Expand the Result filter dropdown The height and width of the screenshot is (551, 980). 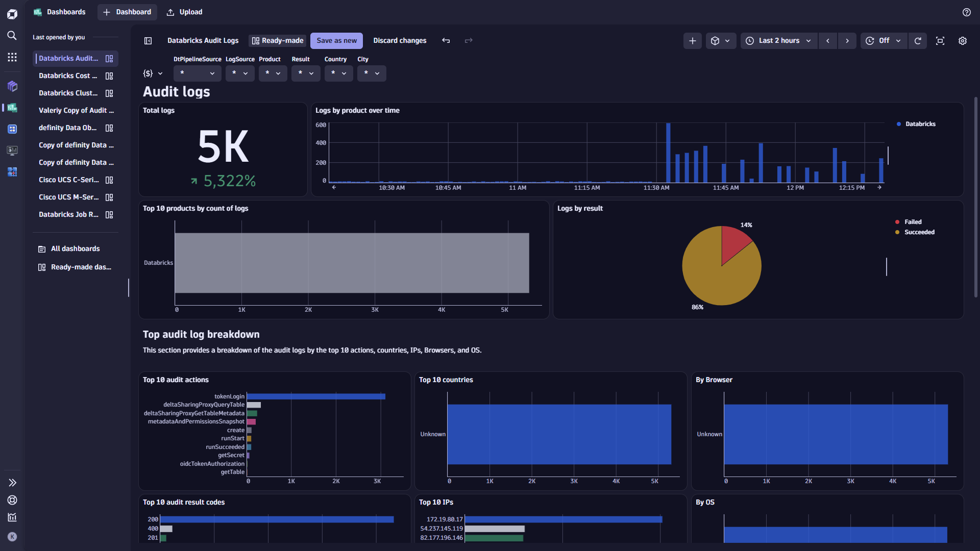(305, 73)
